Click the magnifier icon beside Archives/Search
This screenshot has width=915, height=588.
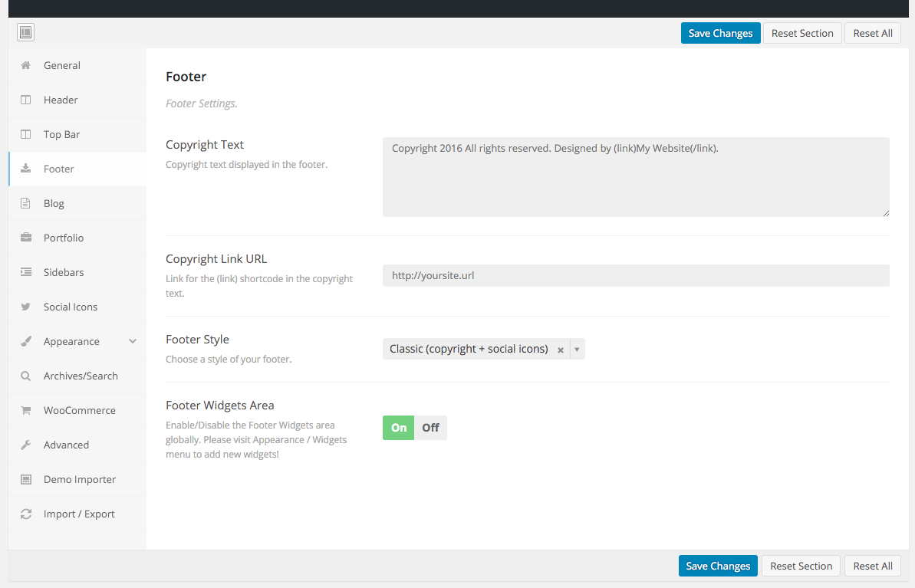click(x=26, y=376)
